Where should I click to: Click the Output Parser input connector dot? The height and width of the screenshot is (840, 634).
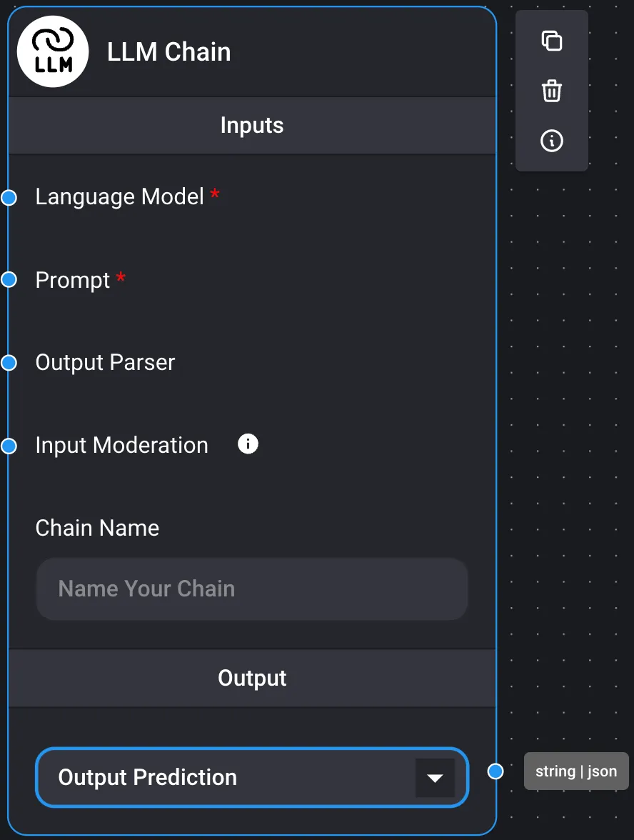coord(9,363)
